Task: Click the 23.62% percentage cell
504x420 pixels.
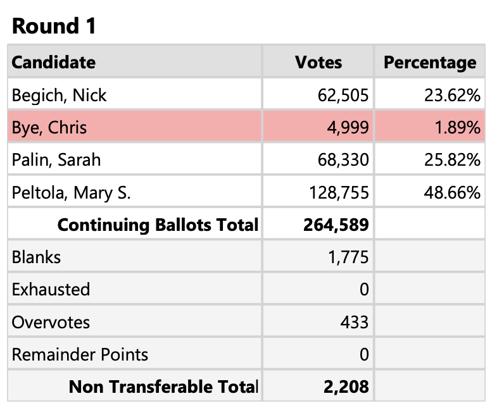Action: click(452, 96)
